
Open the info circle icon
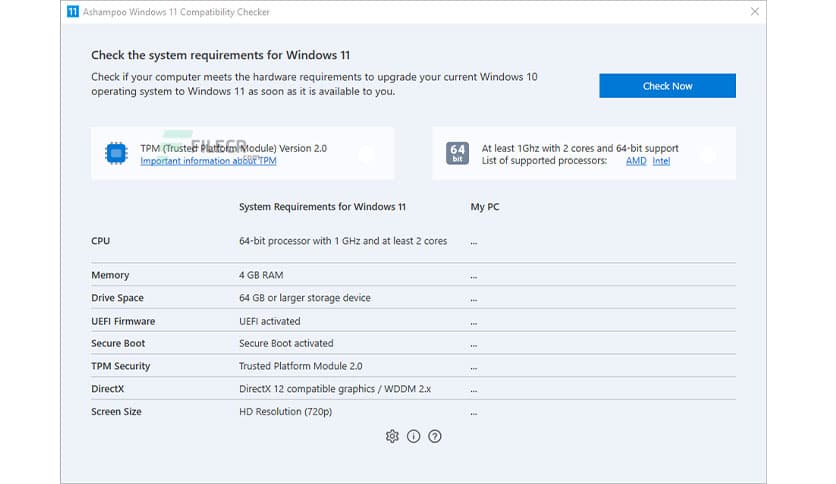[413, 436]
